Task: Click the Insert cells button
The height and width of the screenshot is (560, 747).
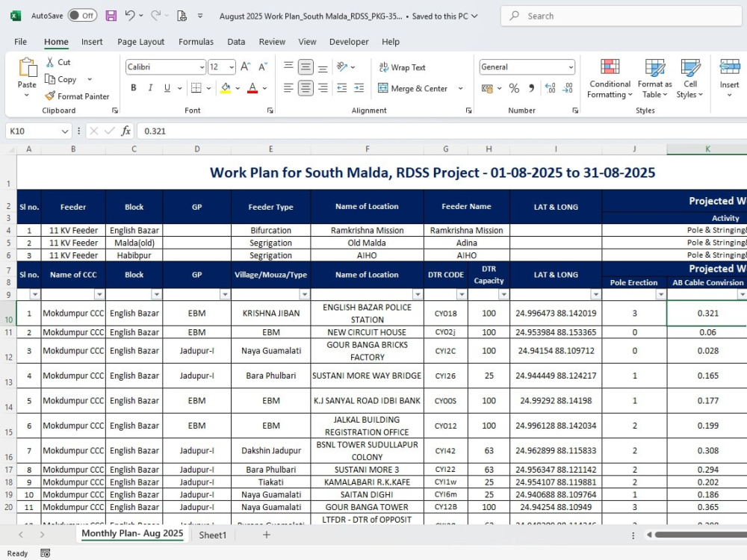Action: pyautogui.click(x=729, y=78)
